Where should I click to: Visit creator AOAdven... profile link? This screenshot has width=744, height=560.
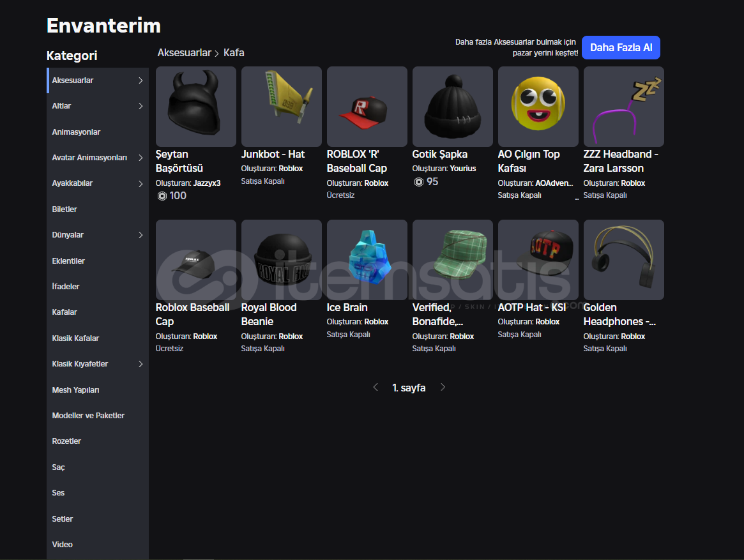pos(554,183)
